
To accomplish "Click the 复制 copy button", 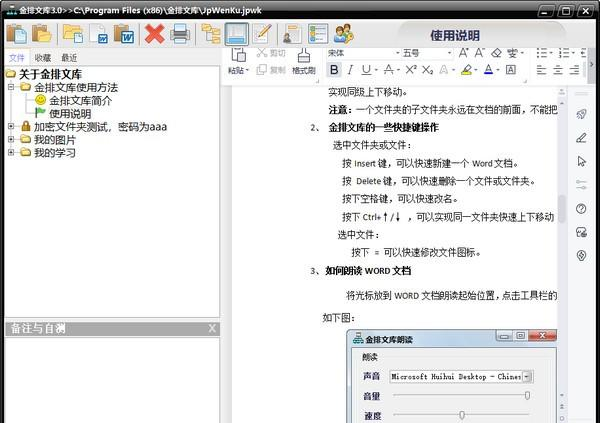I will tap(271, 70).
